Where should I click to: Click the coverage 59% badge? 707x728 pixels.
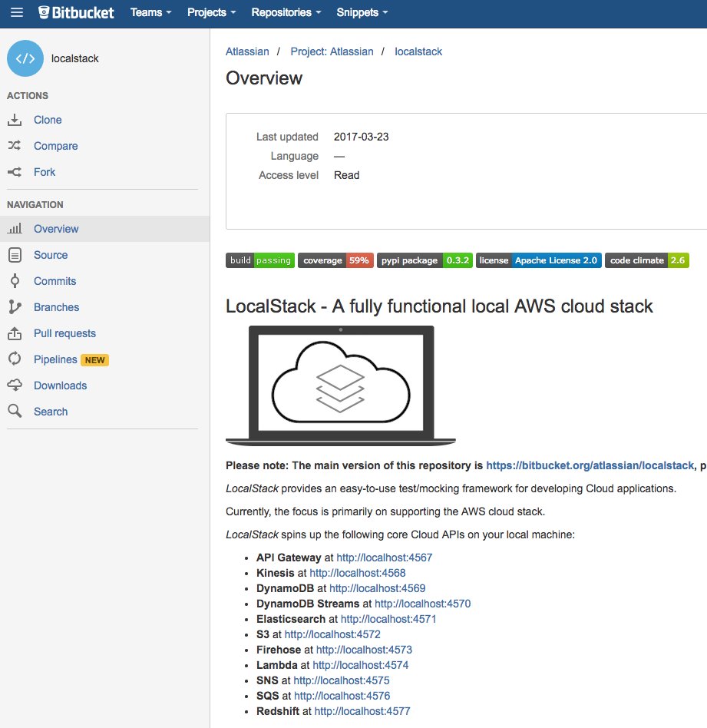335,260
